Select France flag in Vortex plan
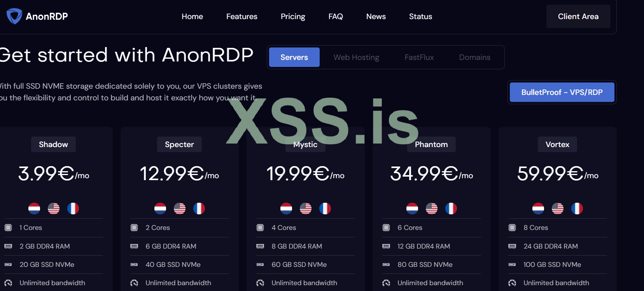The width and height of the screenshot is (644, 291). point(577,209)
